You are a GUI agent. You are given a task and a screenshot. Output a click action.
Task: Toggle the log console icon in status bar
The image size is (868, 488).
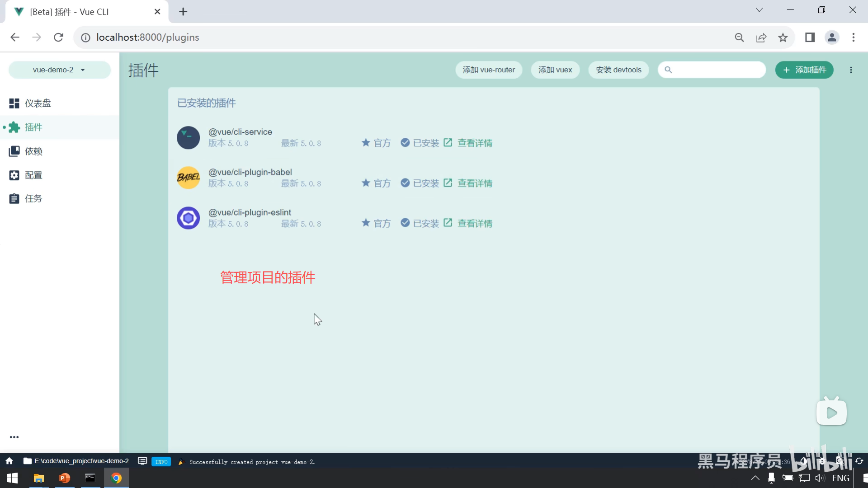point(142,461)
